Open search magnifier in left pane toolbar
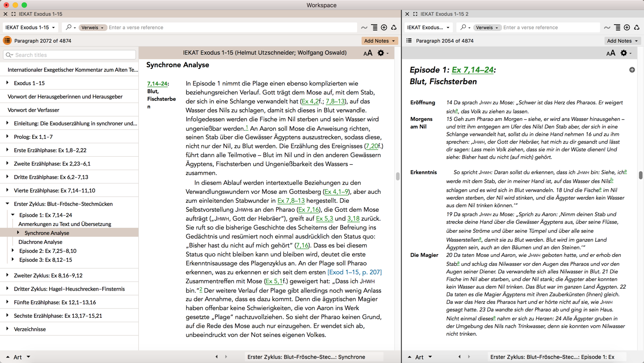Screen dimensions: 644x363 click(69, 27)
